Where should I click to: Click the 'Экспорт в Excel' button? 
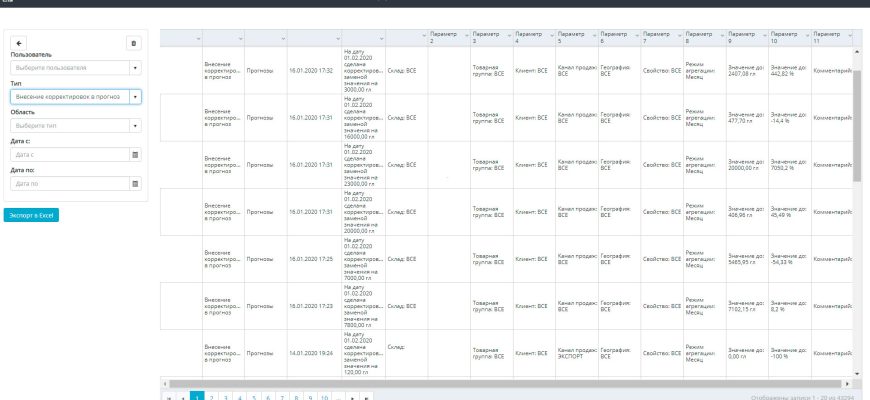(32, 215)
